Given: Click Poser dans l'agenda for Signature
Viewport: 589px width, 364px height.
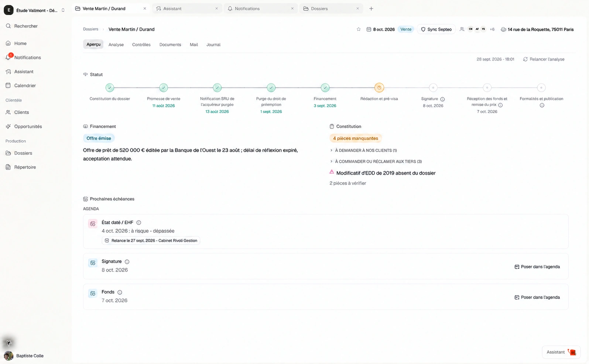Looking at the screenshot, I should point(537,267).
